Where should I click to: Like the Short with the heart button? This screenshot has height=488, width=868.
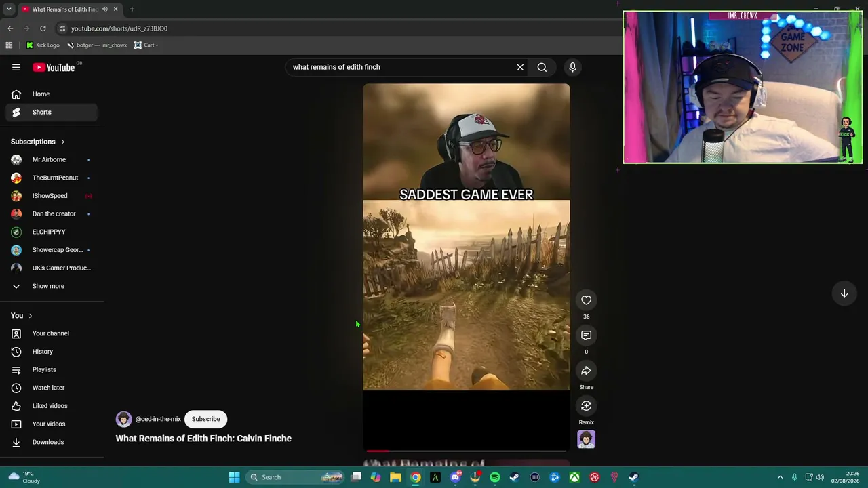(x=586, y=300)
